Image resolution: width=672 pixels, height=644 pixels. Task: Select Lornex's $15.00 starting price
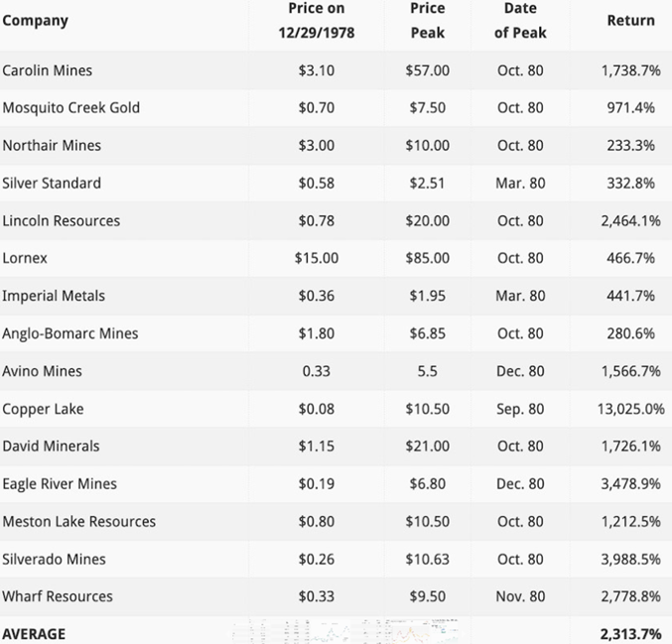[316, 258]
